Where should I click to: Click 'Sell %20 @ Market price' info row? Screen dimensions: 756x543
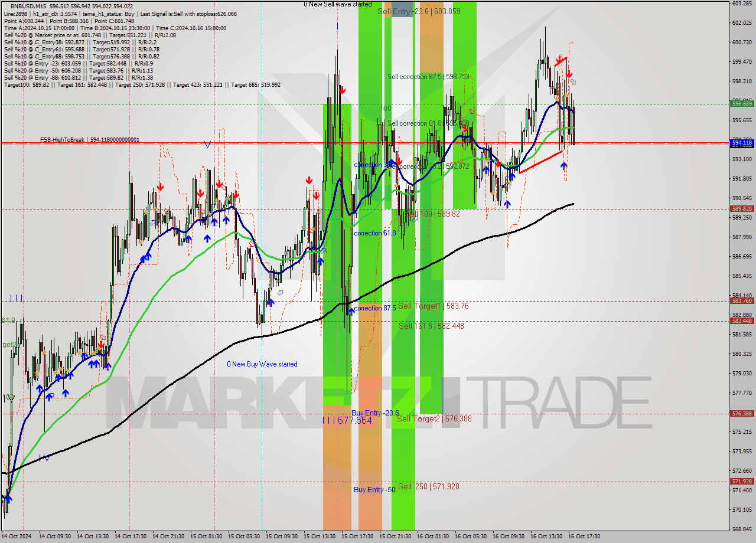(89, 35)
